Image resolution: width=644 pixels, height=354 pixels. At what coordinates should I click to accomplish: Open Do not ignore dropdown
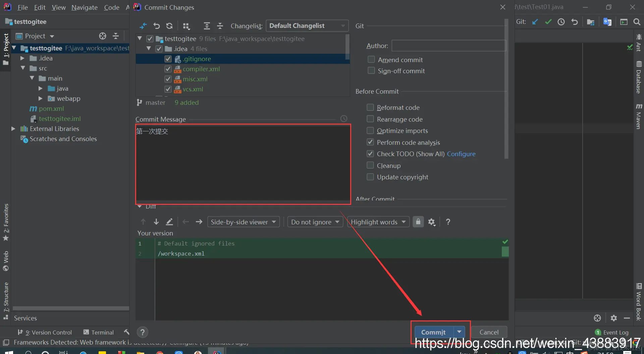click(x=315, y=222)
